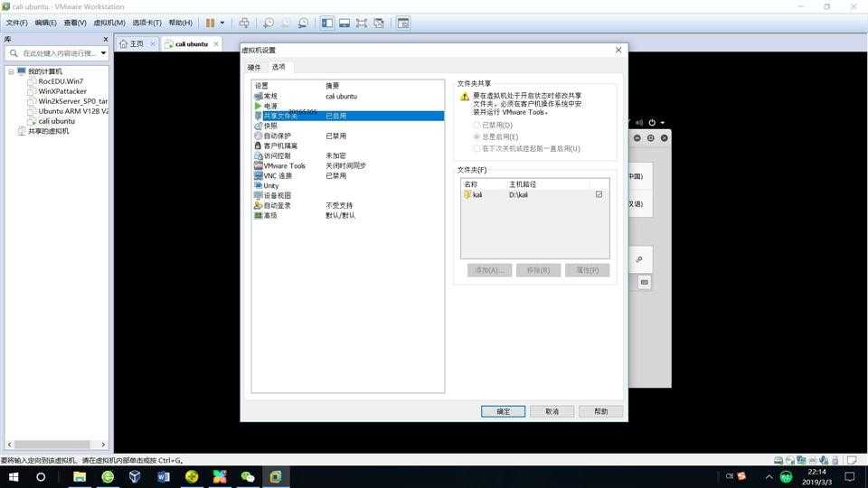Switch to the 选项 options tab
Screen dimensions: 868x488
point(278,67)
